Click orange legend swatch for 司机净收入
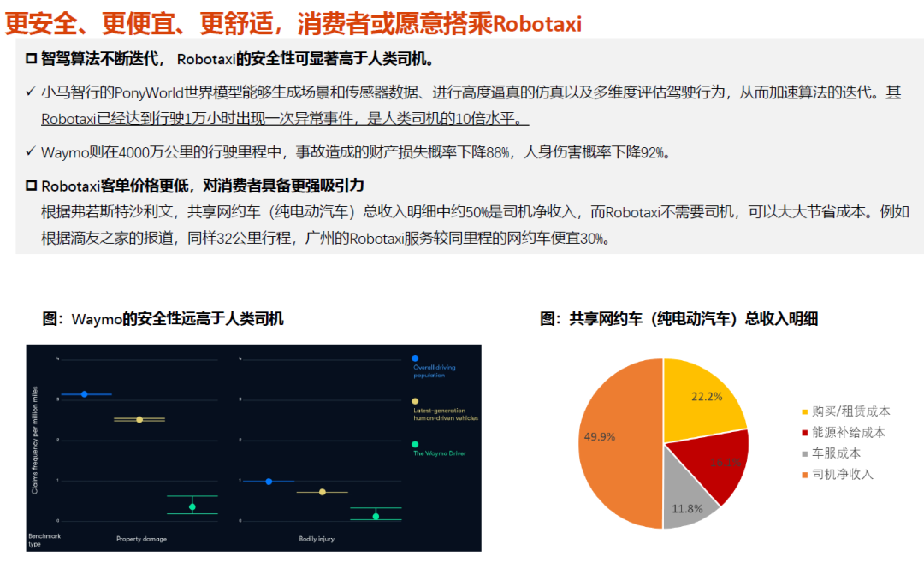This screenshot has width=924, height=568. [804, 475]
